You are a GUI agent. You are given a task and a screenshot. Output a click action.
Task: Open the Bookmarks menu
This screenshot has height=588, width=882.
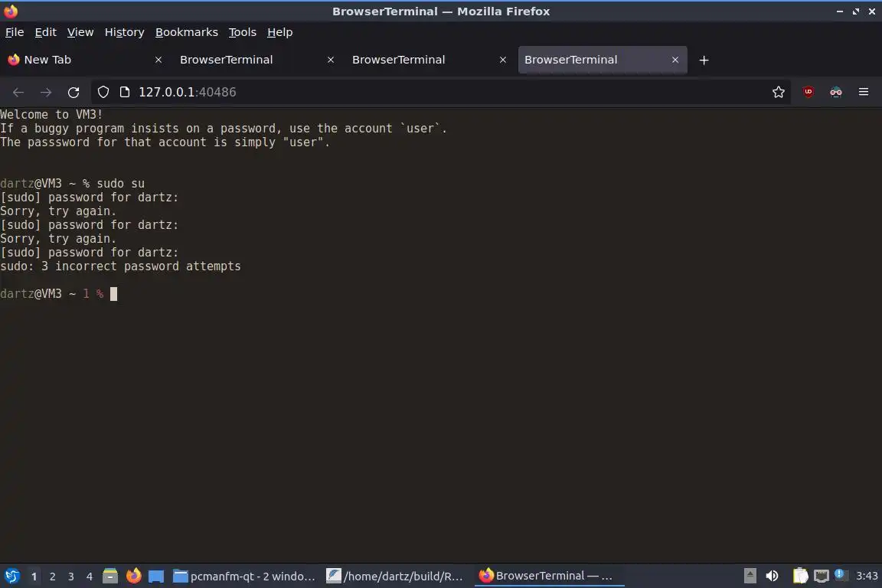click(x=187, y=32)
